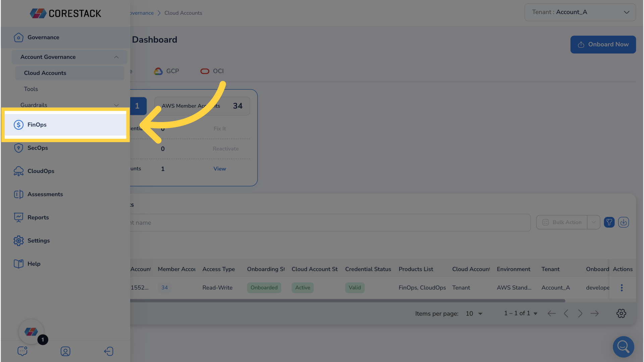
Task: Sort by Products List column header
Action: coord(416,269)
